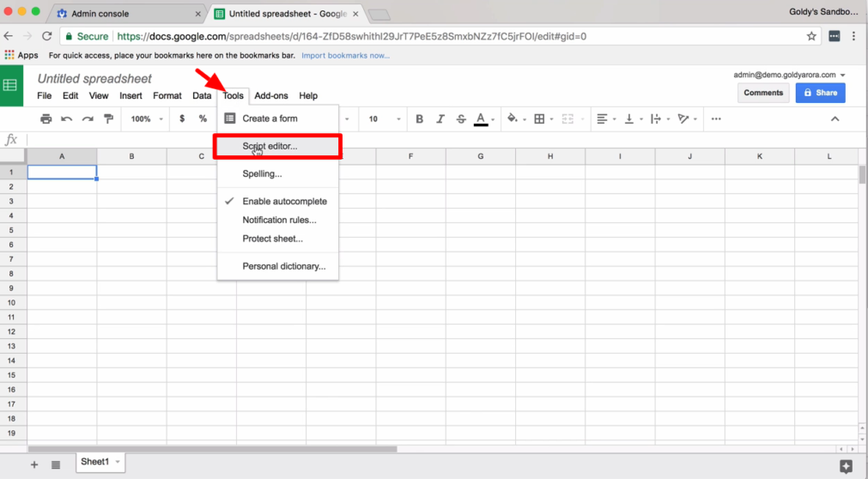Expand the zoom 100% dropdown
Image resolution: width=868 pixels, height=479 pixels.
tap(161, 119)
